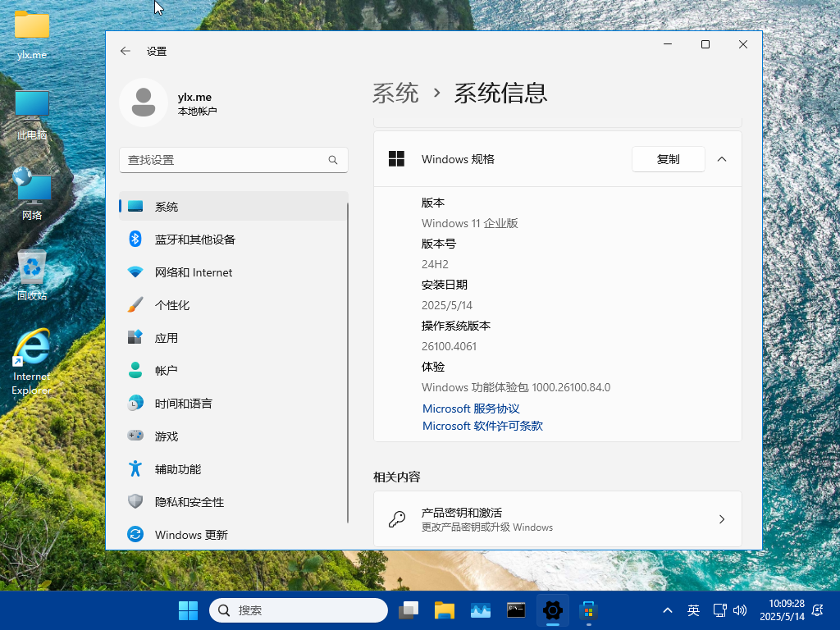Open the Start menu on taskbar
Image resolution: width=840 pixels, height=630 pixels.
188,610
